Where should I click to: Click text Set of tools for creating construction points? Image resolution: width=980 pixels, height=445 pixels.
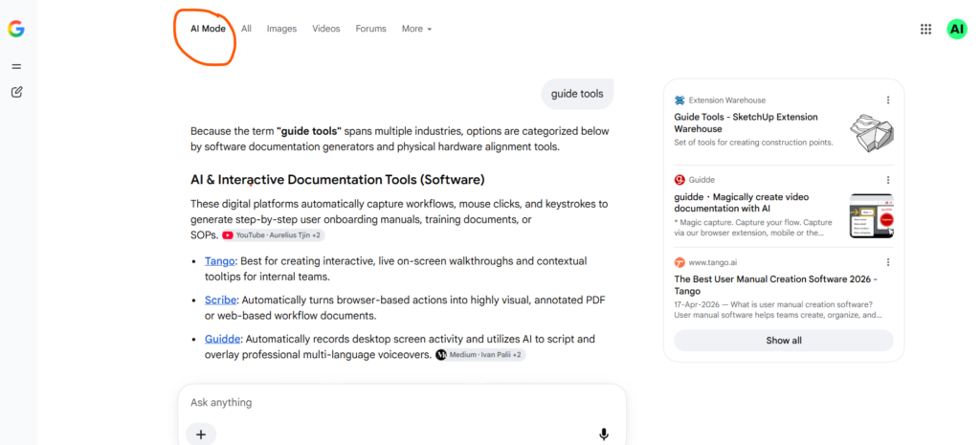[753, 143]
